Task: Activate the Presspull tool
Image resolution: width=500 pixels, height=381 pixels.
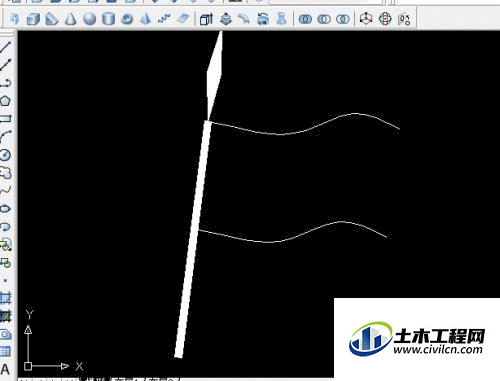Action: tap(226, 19)
